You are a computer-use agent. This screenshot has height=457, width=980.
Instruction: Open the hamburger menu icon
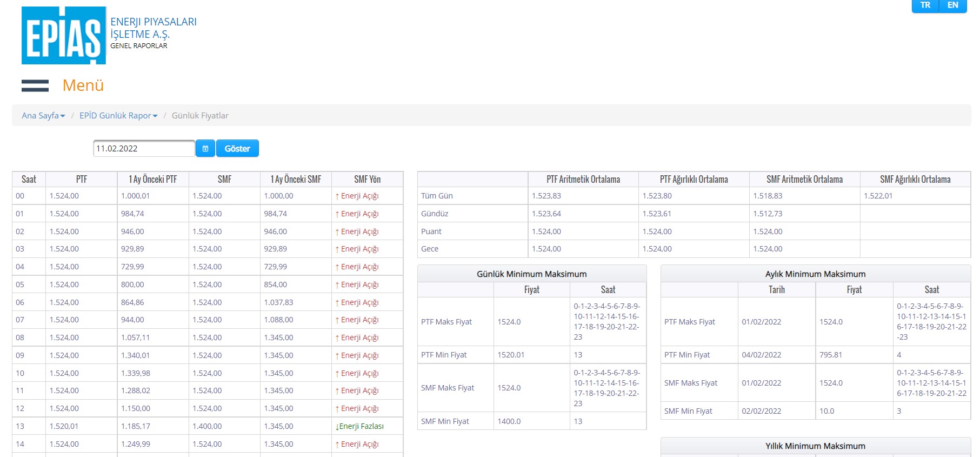coord(35,85)
